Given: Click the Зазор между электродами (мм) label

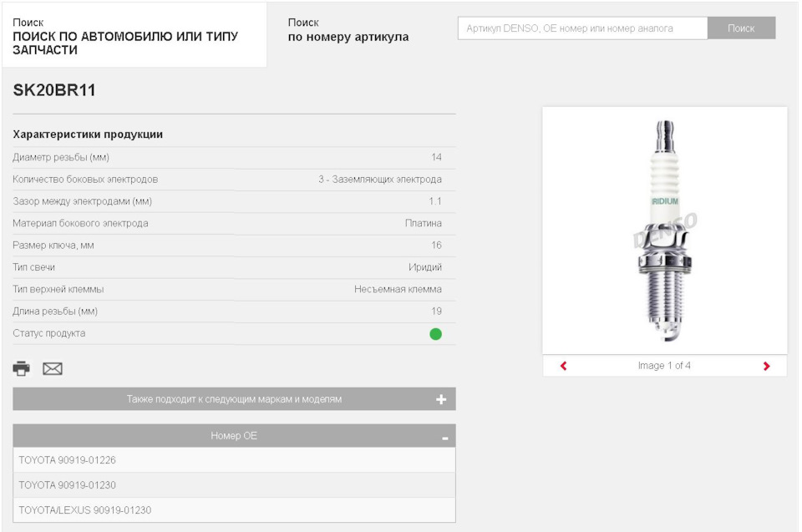Looking at the screenshot, I should tap(83, 201).
